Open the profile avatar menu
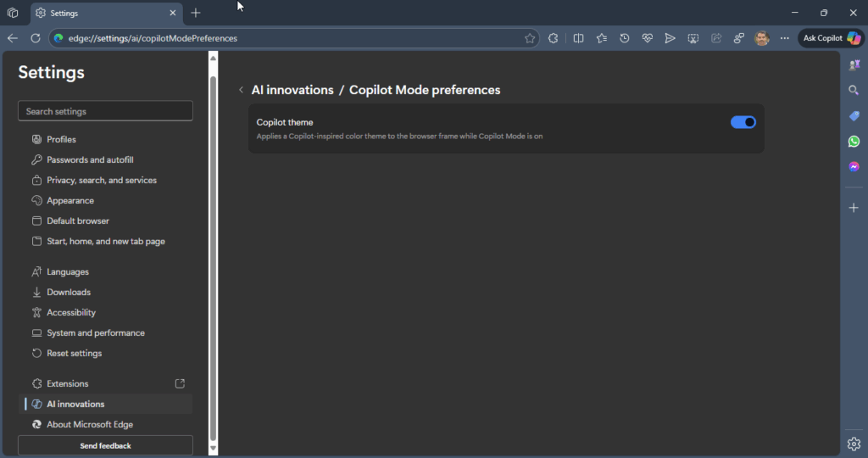Screen dimensions: 868x458 coord(762,38)
